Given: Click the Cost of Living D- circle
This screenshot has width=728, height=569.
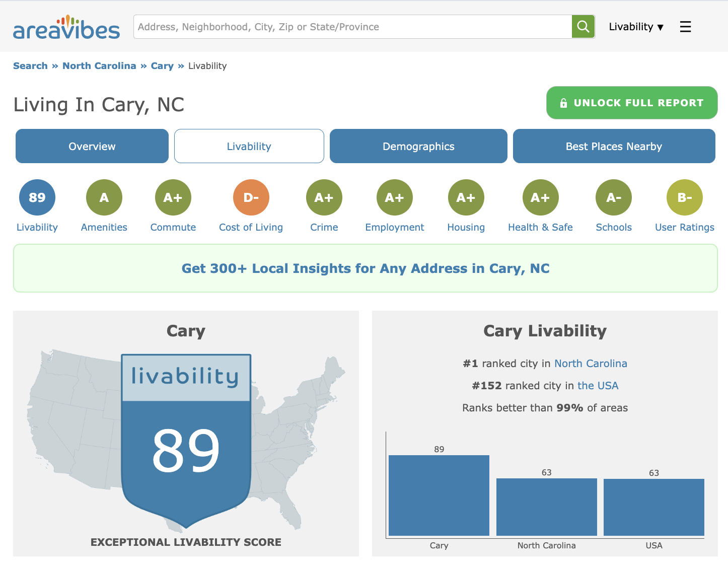Looking at the screenshot, I should (251, 197).
